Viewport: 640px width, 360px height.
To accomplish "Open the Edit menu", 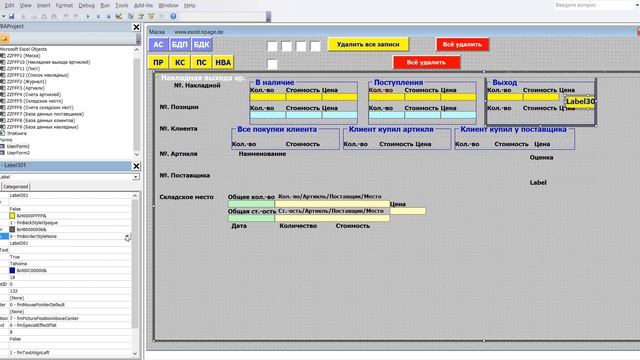I will pos(9,5).
